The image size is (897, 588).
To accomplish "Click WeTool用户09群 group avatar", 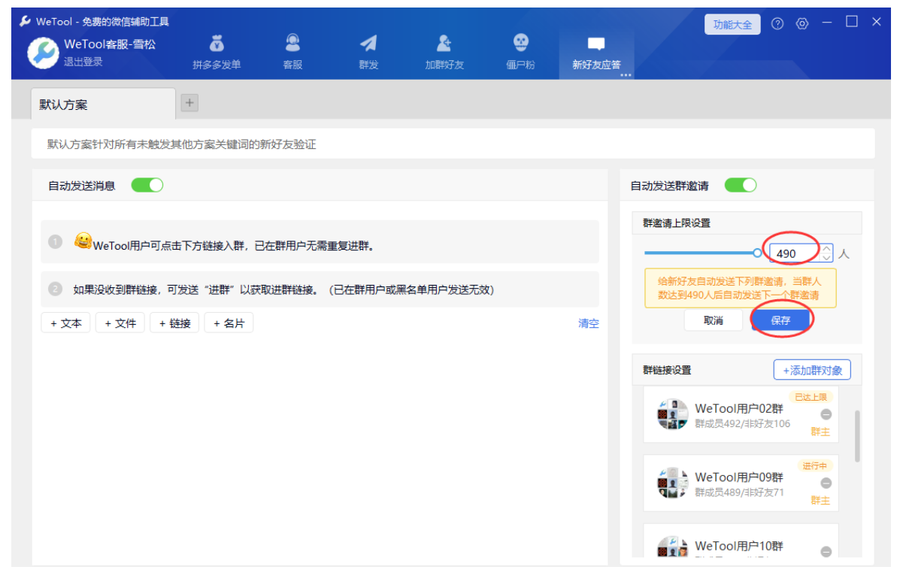I will pos(672,483).
